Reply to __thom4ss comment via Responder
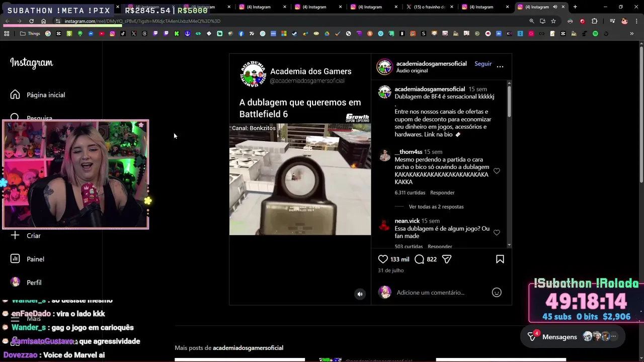The width and height of the screenshot is (644, 362). point(442,193)
